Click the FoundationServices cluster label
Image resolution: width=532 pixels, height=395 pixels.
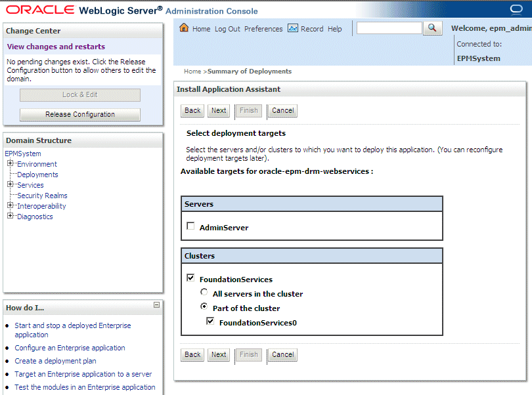[x=236, y=280]
